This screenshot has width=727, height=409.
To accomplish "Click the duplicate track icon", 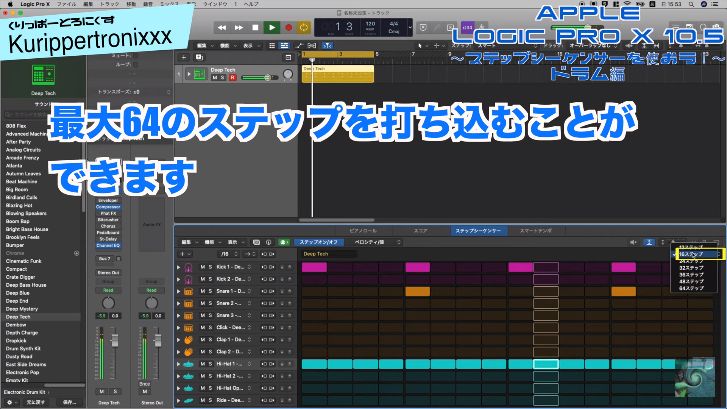I will [x=199, y=57].
